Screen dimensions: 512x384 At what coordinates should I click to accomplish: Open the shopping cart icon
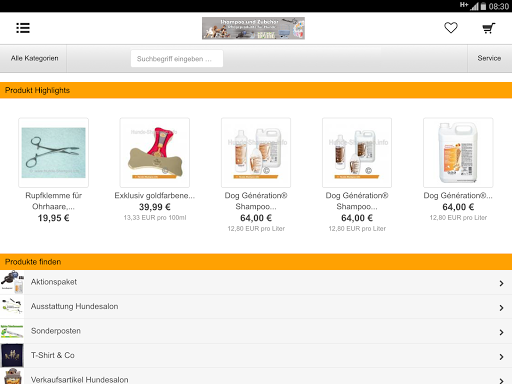pos(489,28)
